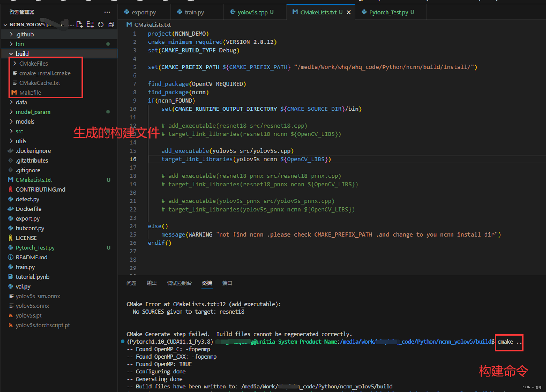Open yolov5s-sim.onnx file
The image size is (546, 392).
pyautogui.click(x=59, y=296)
